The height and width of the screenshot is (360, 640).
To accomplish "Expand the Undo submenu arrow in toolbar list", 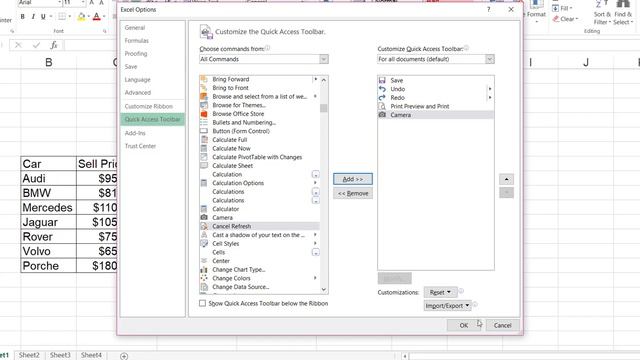I will 490,89.
